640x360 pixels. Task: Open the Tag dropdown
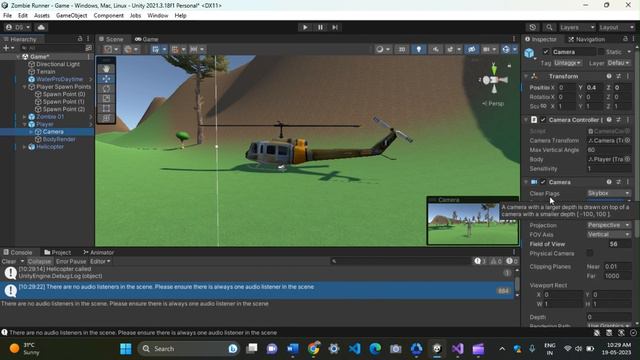(567, 63)
